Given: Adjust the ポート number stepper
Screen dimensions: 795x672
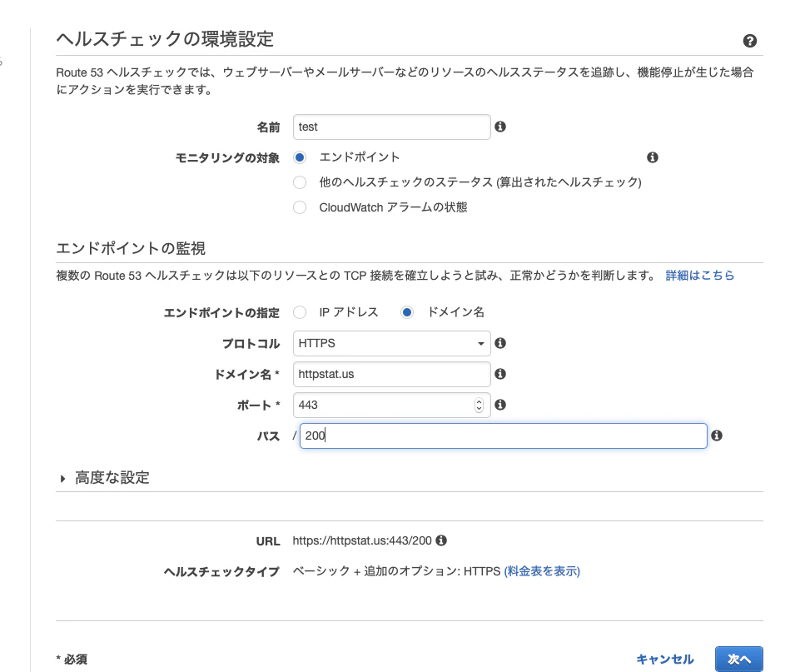Looking at the screenshot, I should pyautogui.click(x=479, y=406).
